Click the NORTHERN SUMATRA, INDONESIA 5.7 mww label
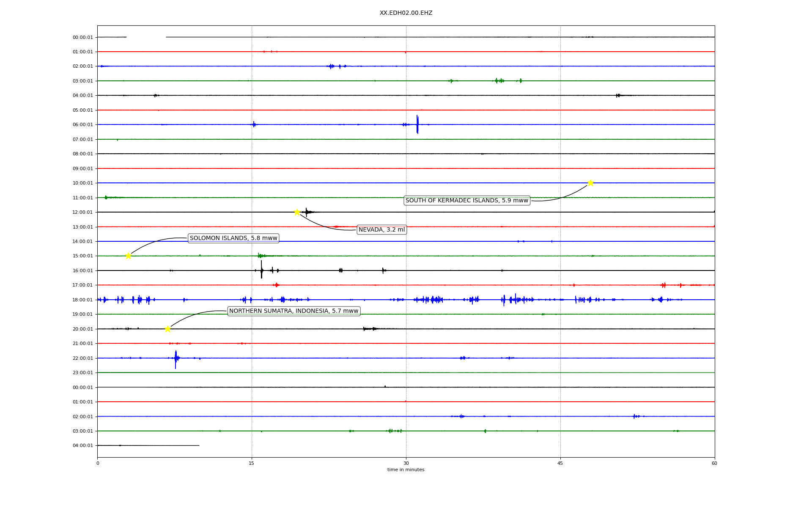 pyautogui.click(x=294, y=311)
